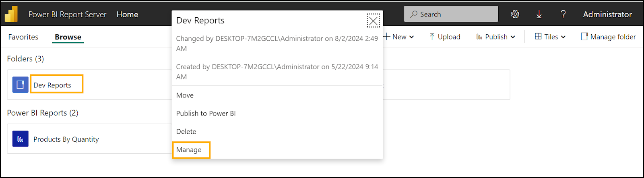Open the Administrator account menu
Image resolution: width=644 pixels, height=178 pixels.
pyautogui.click(x=607, y=14)
